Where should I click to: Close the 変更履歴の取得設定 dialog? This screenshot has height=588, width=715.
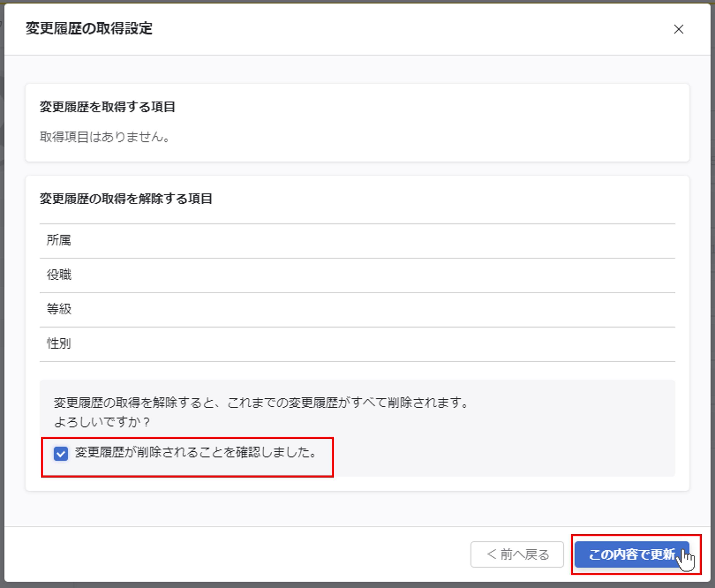pos(679,29)
